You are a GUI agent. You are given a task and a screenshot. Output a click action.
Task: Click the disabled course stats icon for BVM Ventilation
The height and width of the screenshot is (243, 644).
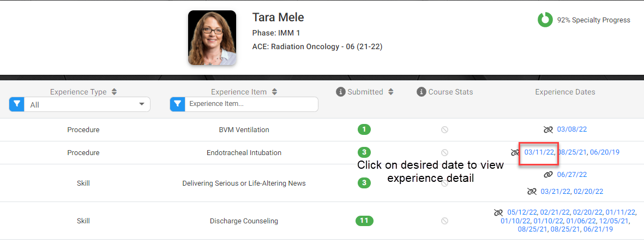pyautogui.click(x=444, y=130)
